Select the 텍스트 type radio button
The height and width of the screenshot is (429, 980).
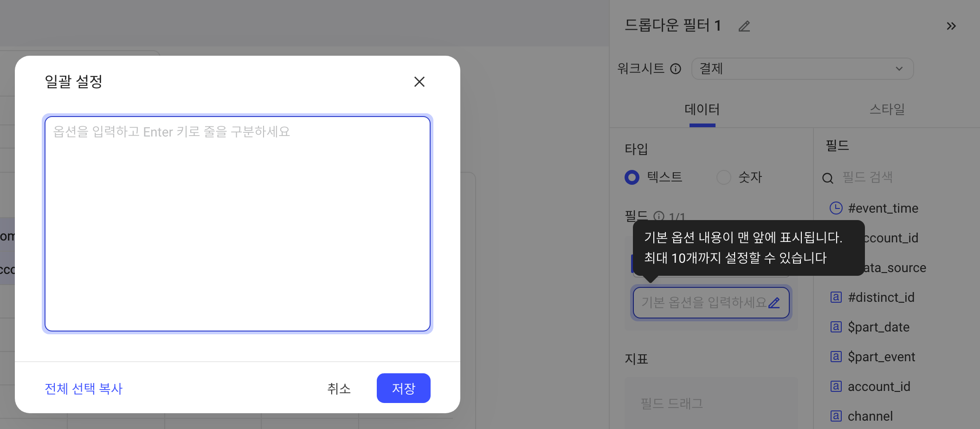pyautogui.click(x=632, y=177)
